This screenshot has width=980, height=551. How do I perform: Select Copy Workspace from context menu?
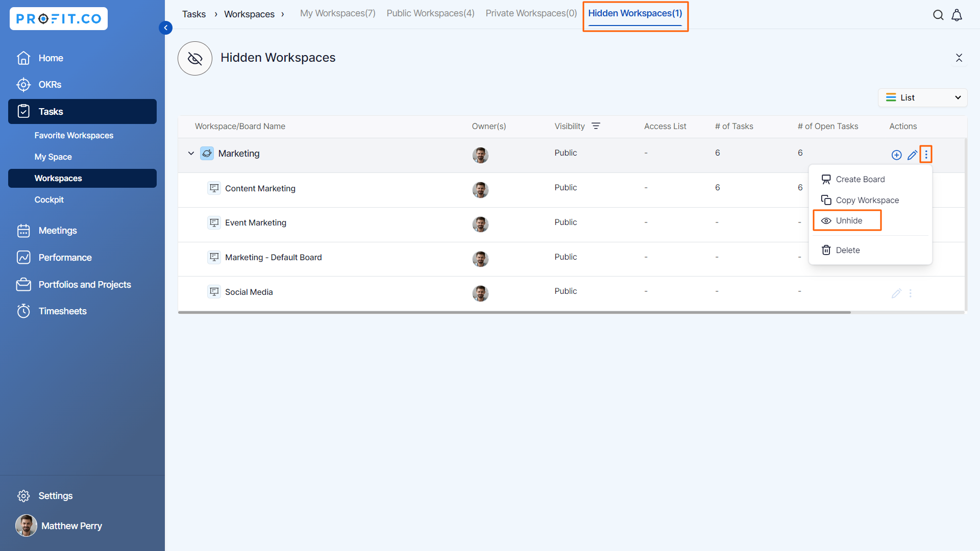pyautogui.click(x=867, y=200)
